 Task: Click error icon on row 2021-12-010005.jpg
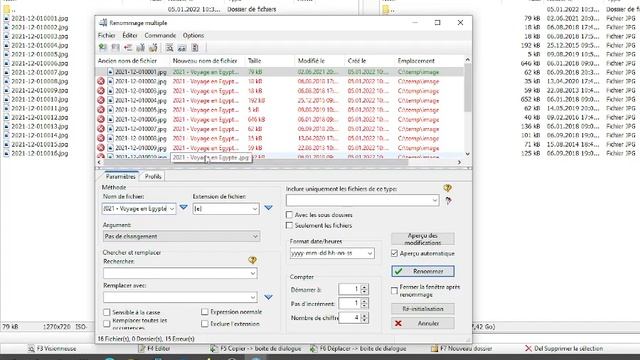(101, 110)
